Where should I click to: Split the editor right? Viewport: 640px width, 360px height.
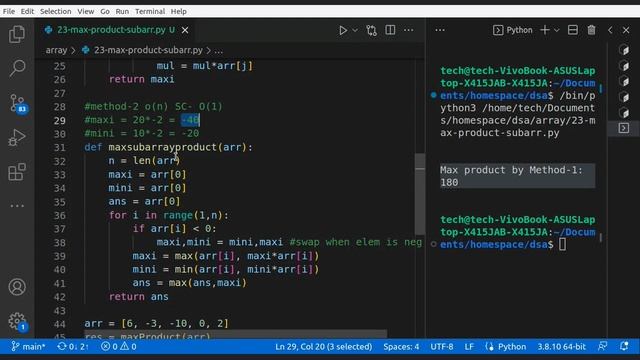point(390,30)
